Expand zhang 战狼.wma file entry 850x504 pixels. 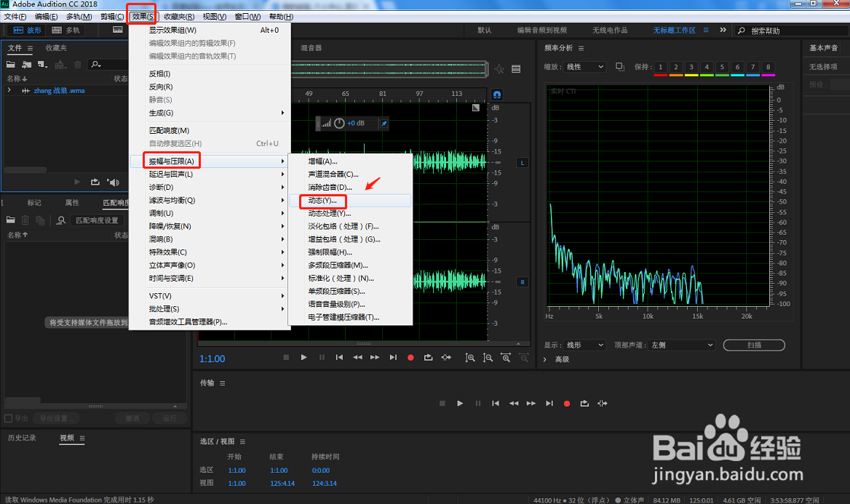click(9, 90)
